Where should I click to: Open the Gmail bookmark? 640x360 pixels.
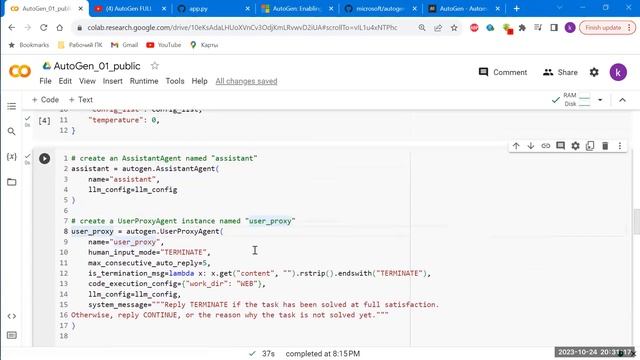pos(124,45)
